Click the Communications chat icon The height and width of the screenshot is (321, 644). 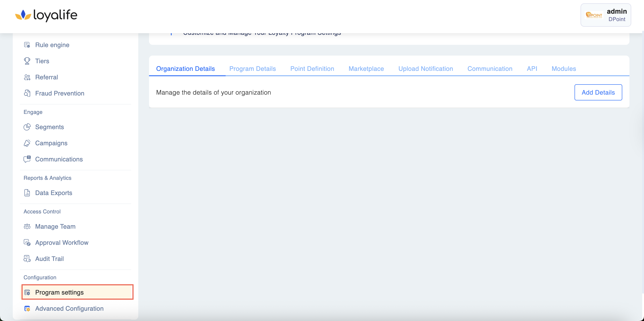(x=27, y=159)
